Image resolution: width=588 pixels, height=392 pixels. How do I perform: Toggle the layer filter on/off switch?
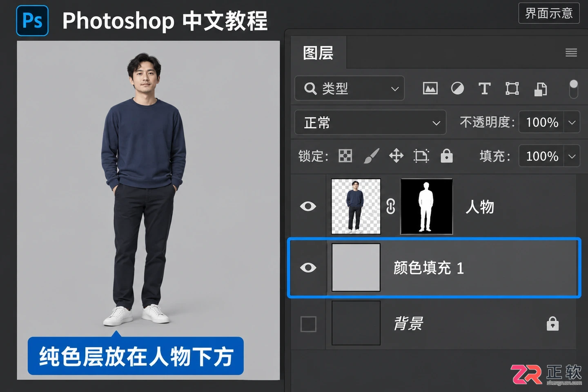pos(574,89)
